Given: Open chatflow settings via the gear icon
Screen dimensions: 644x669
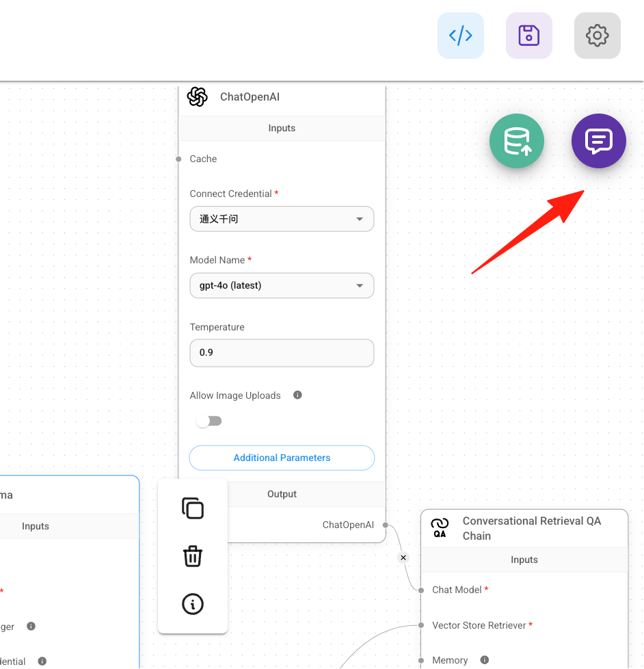Looking at the screenshot, I should click(x=597, y=36).
